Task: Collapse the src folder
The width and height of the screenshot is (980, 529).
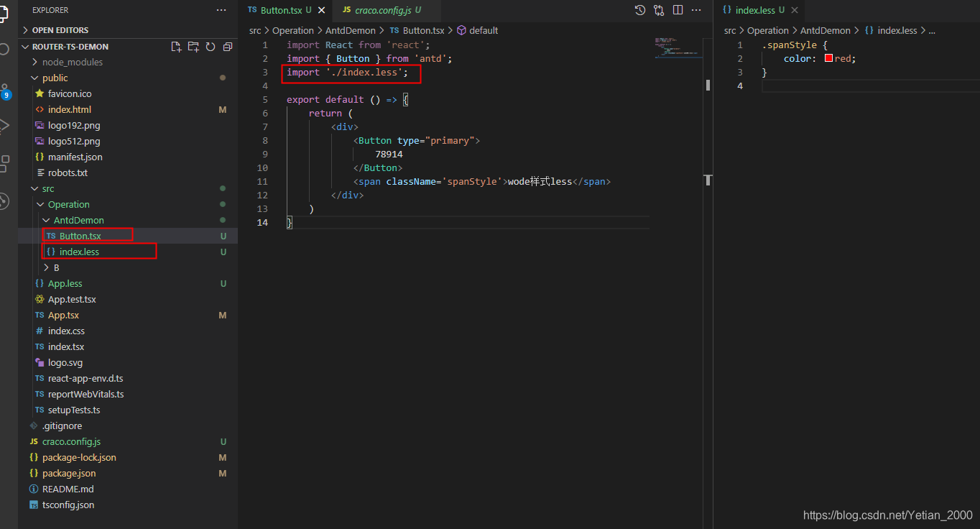Action: coord(48,189)
